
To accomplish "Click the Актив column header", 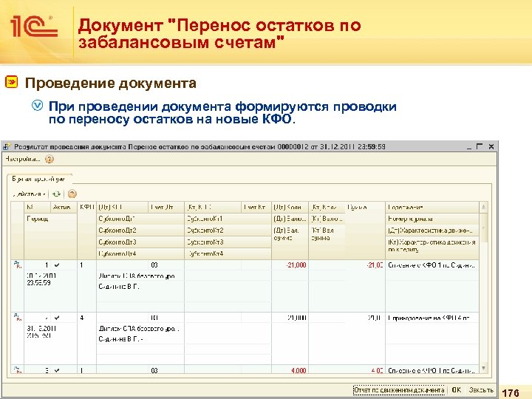I will (64, 207).
